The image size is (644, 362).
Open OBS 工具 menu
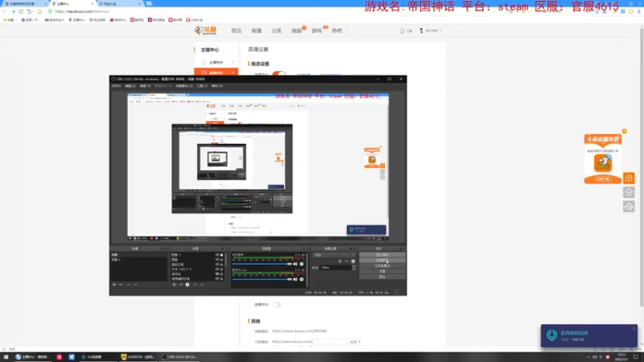pos(202,86)
